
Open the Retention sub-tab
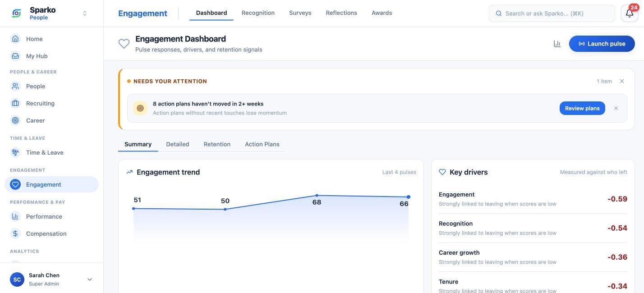(217, 144)
